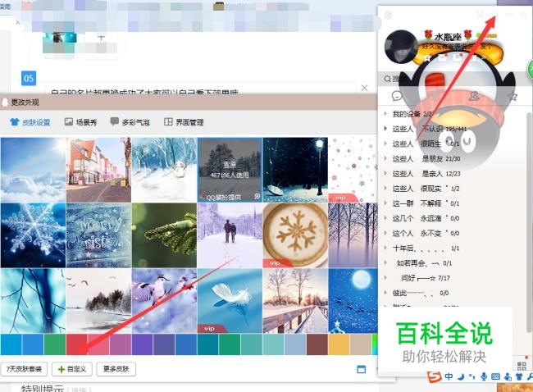533x392 pixels.
Task: Click the 自定义 custom skin button
Action: click(x=72, y=369)
